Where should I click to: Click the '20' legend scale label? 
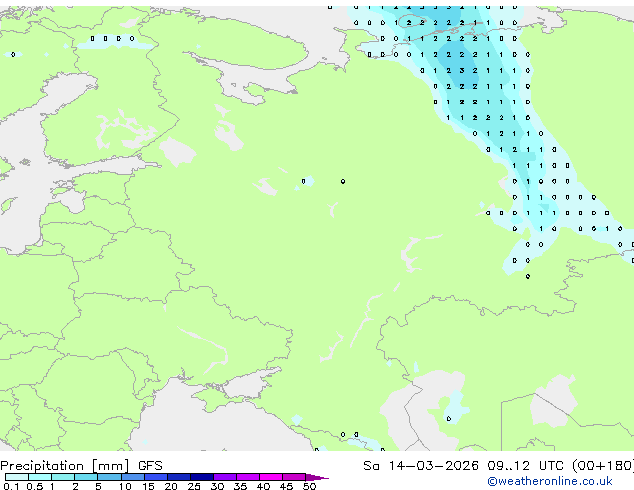[171, 486]
